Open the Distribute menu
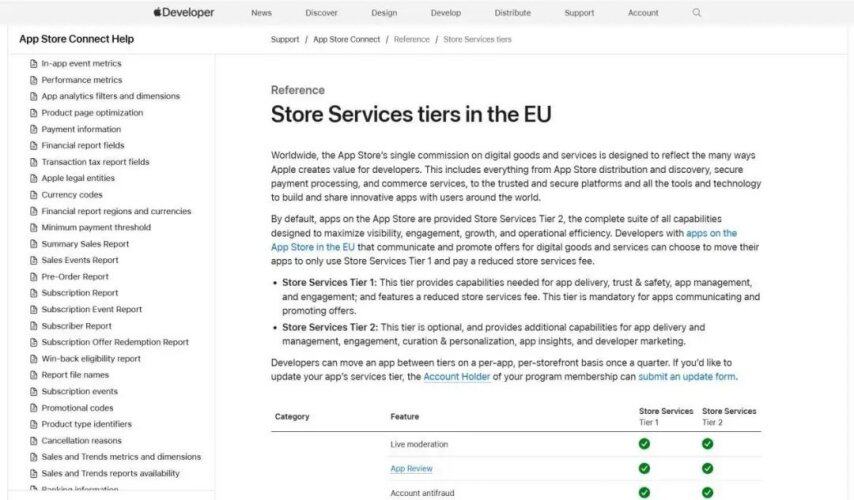The image size is (854, 500). coord(513,13)
